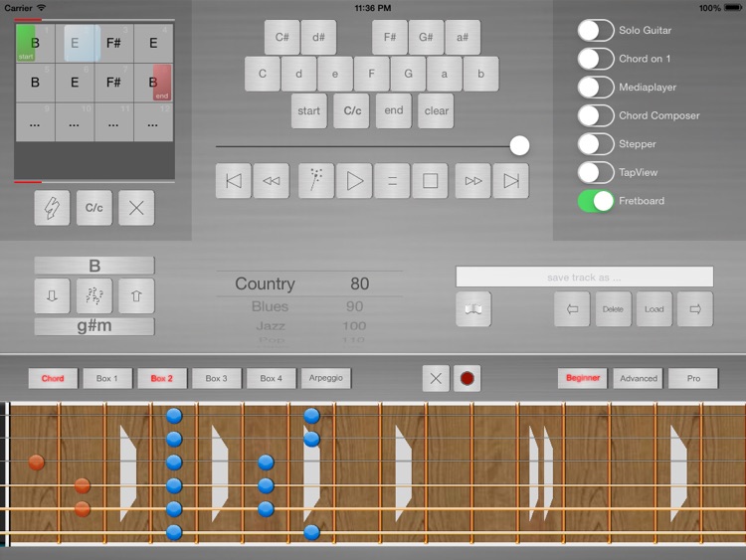Toggle the Stepper switch
Viewport: 746px width, 560px height.
(596, 144)
